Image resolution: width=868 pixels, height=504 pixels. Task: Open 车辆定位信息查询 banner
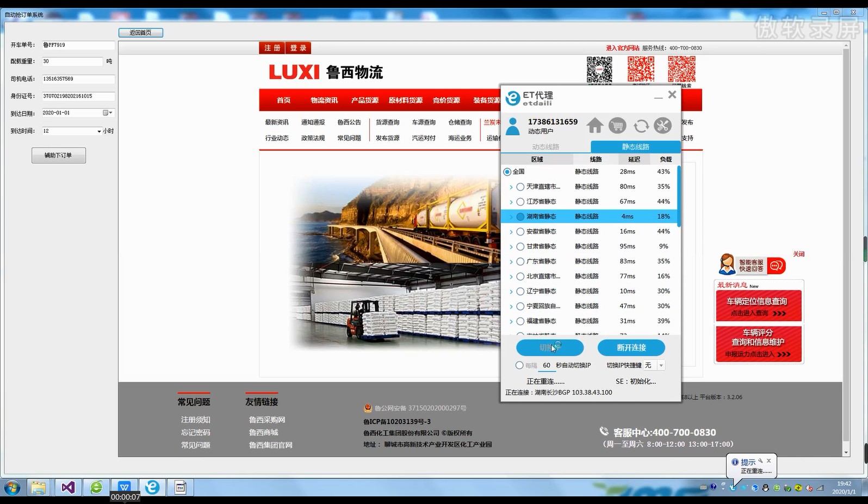759,306
